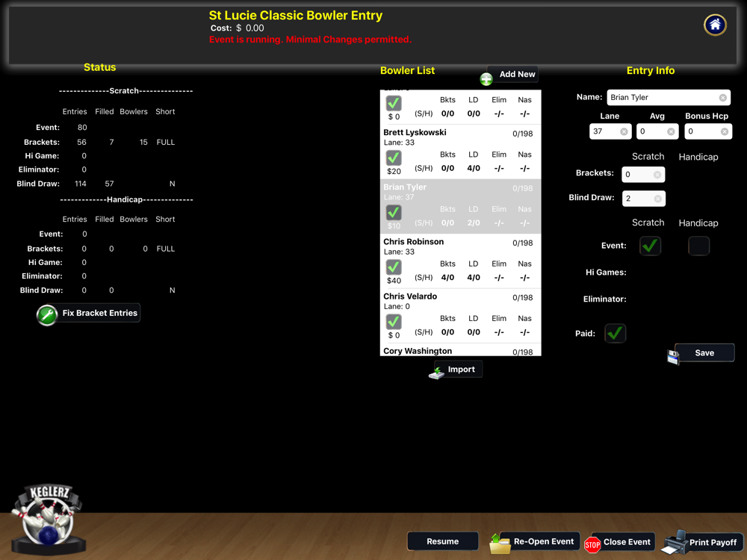Click the wrench icon for Fix Bracket Entries

tap(47, 315)
